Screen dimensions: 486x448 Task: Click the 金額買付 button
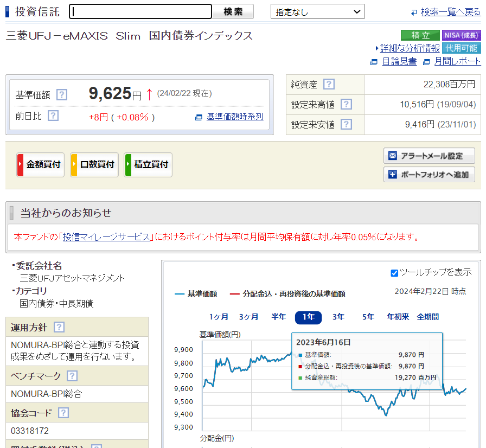click(x=41, y=164)
